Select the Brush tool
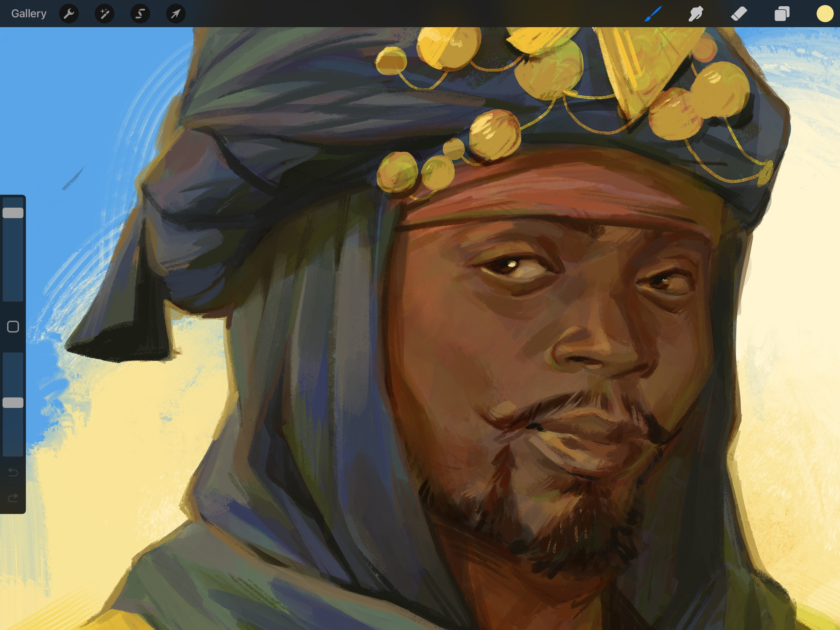Image resolution: width=840 pixels, height=630 pixels. click(x=653, y=14)
